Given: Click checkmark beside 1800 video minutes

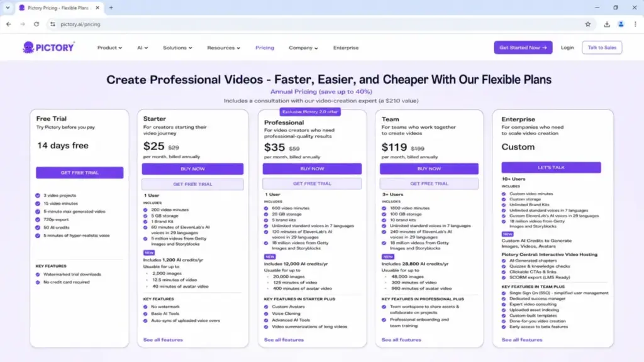Looking at the screenshot, I should pyautogui.click(x=384, y=208).
